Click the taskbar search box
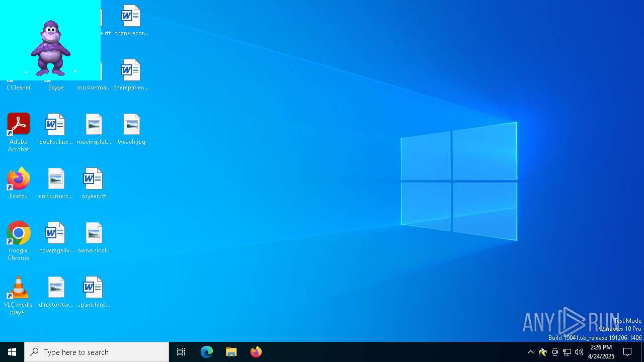The image size is (644, 362). tap(97, 352)
